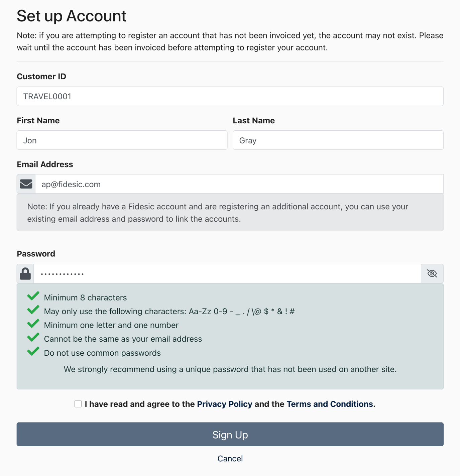460x476 pixels.
Task: Click the Last Name field showing Gray
Action: (338, 140)
